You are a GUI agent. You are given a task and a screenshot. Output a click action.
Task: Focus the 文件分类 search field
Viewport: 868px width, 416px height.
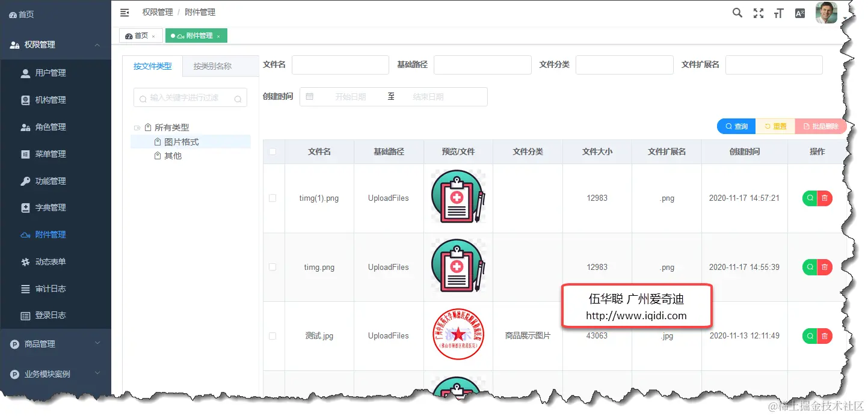(x=624, y=65)
